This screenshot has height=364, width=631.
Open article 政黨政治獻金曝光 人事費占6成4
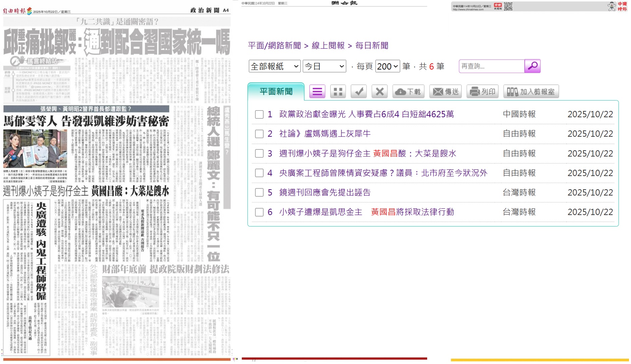click(366, 114)
